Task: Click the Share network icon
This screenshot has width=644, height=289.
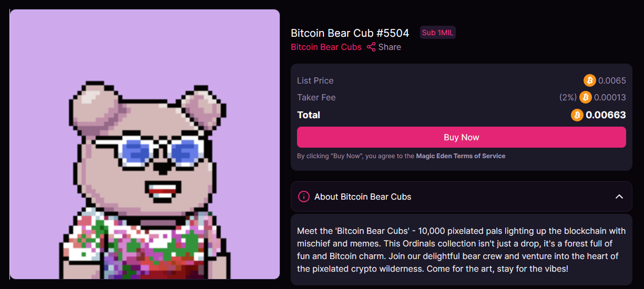Action: [x=371, y=47]
